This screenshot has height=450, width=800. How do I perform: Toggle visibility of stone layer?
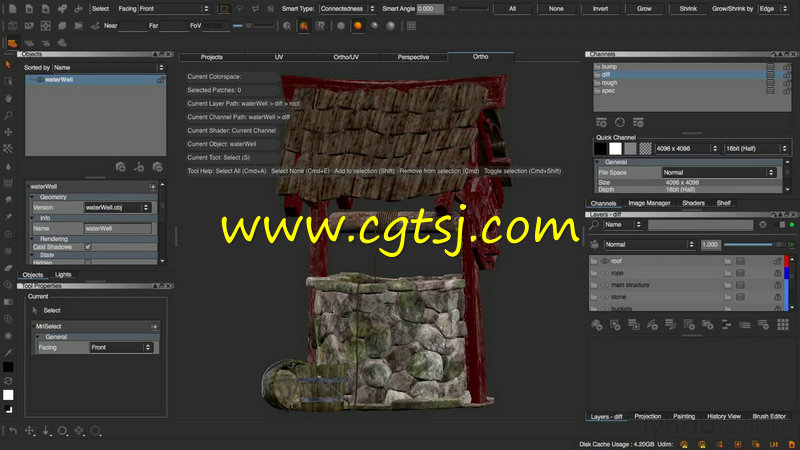click(x=605, y=297)
